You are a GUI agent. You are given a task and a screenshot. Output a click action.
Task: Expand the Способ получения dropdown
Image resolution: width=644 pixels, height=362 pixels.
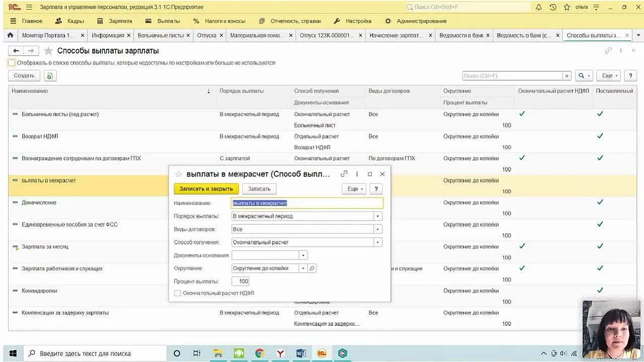pos(377,242)
